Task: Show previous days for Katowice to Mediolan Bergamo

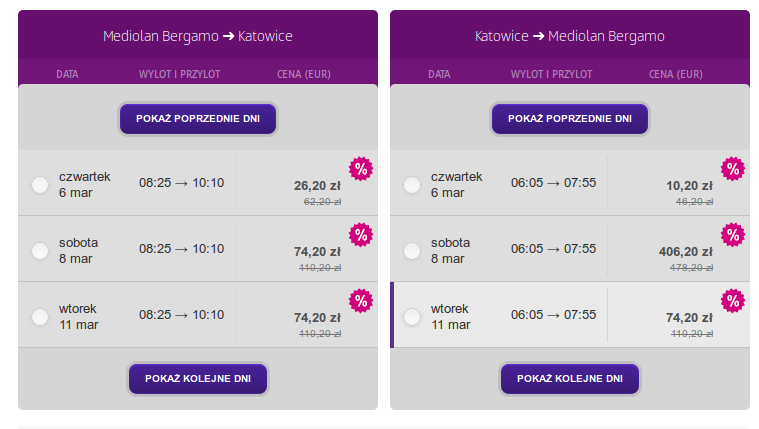Action: tap(570, 119)
